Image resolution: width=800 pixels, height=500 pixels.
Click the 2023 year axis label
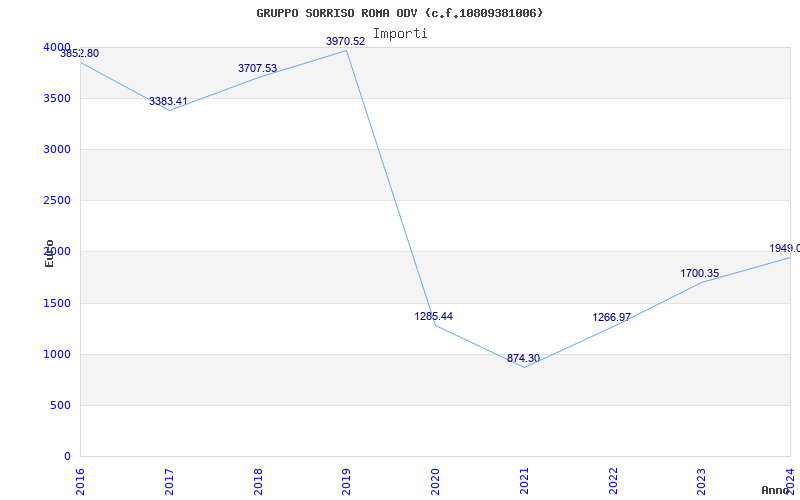[702, 482]
